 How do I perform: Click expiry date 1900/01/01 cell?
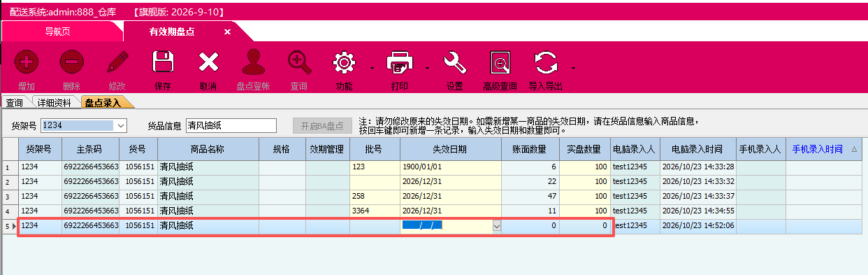pos(450,167)
